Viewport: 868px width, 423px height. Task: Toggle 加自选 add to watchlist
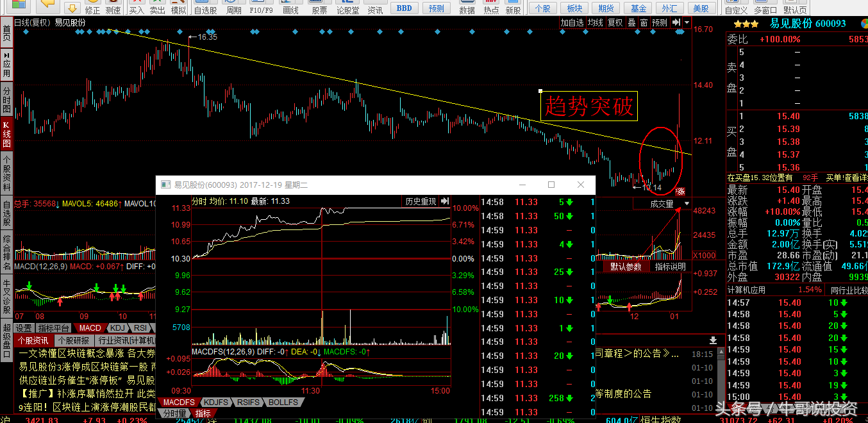(572, 22)
